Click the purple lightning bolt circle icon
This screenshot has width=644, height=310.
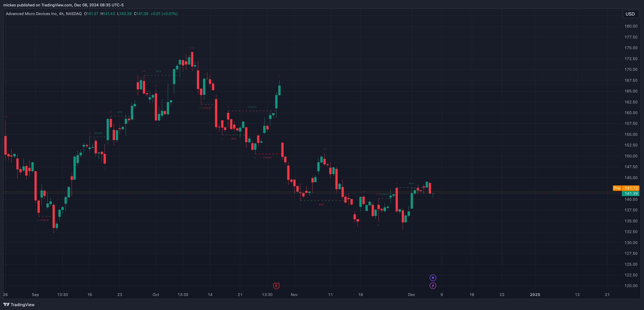click(433, 286)
